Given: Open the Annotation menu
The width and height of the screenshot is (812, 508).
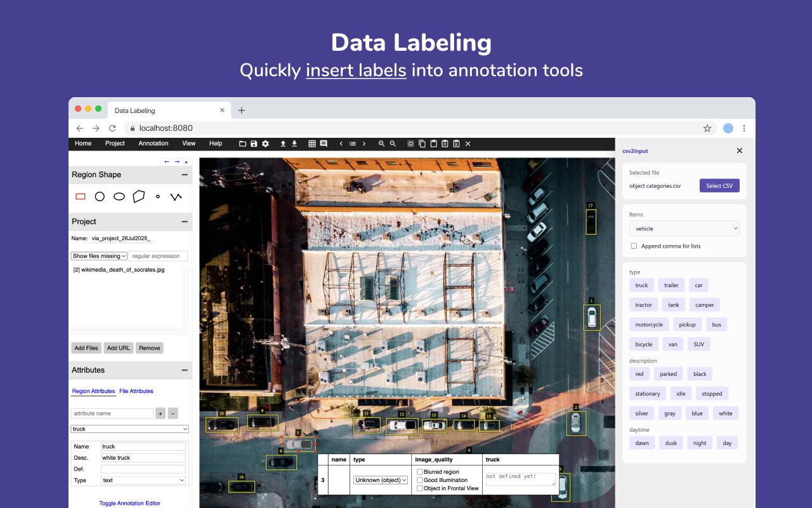Looking at the screenshot, I should coord(153,144).
